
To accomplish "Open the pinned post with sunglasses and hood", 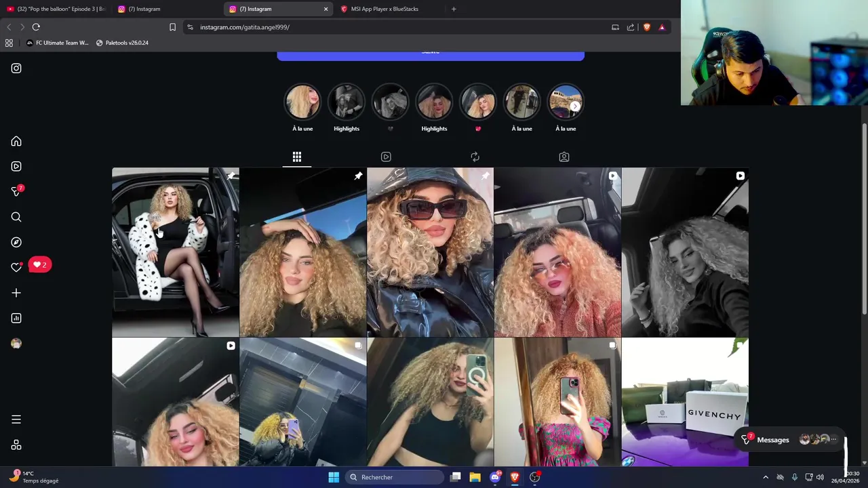I will click(431, 252).
